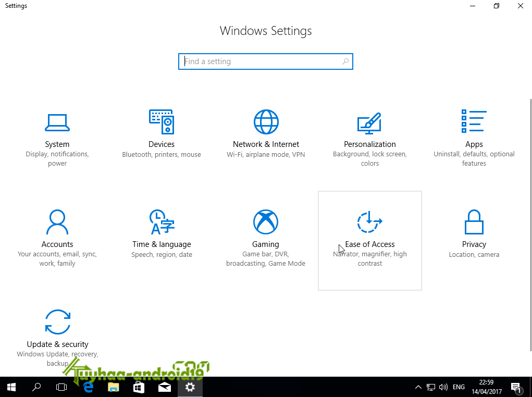The height and width of the screenshot is (397, 532).
Task: Select the Gaming Xbox icon
Action: (266, 221)
